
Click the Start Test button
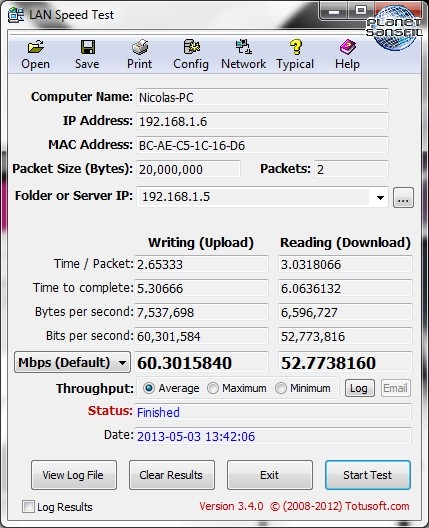tap(368, 475)
